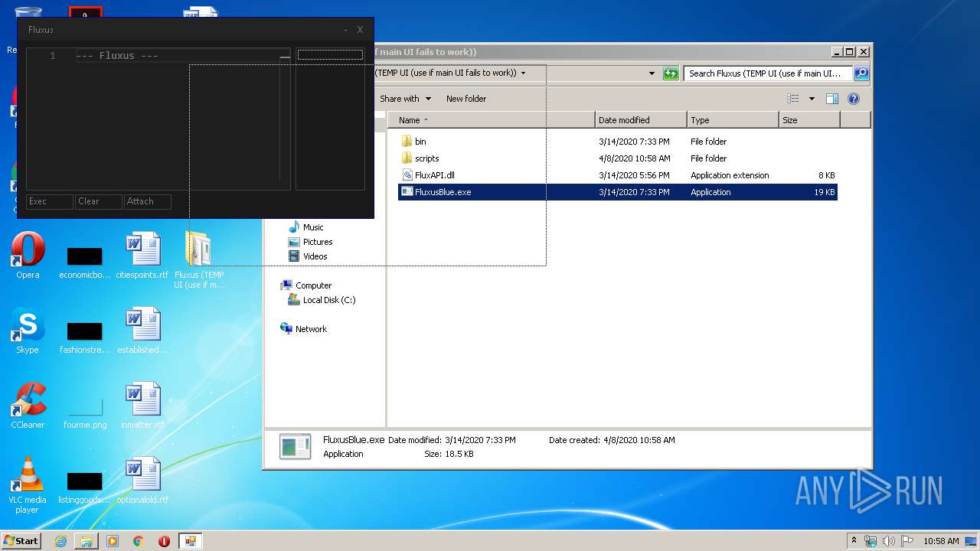
Task: Click the volume tray icon
Action: click(x=889, y=541)
